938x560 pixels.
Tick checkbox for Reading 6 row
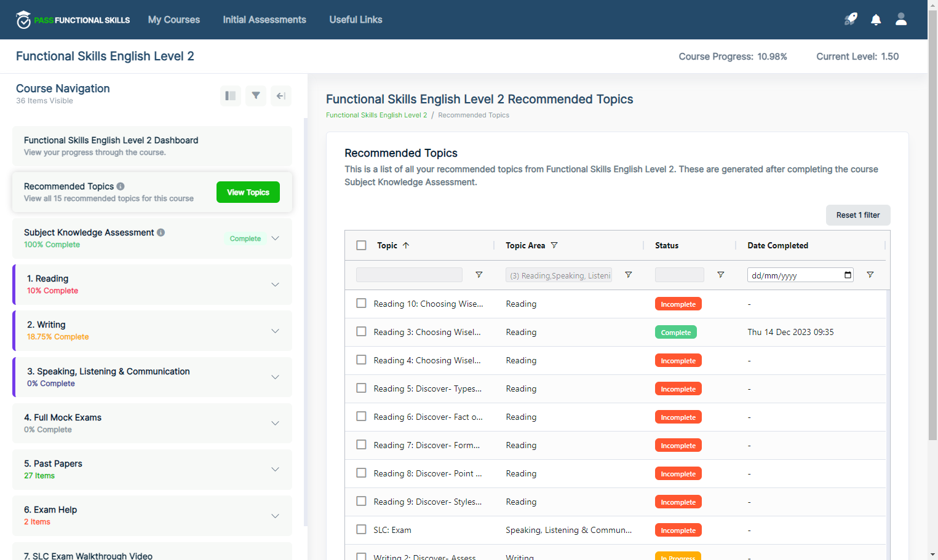[x=362, y=416]
